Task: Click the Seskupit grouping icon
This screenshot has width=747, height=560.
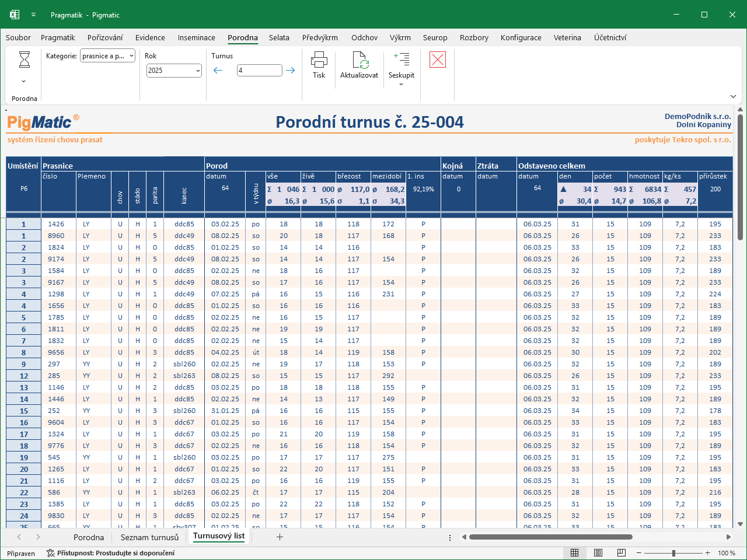Action: point(402,59)
